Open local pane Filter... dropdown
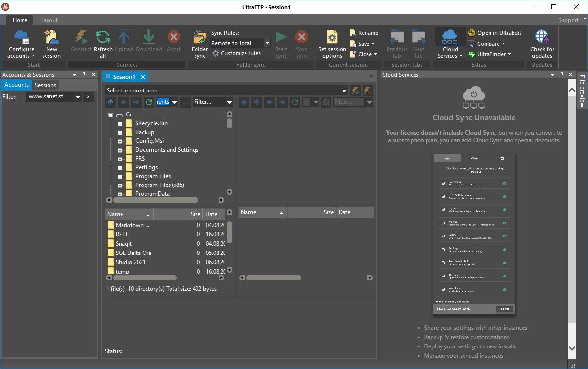This screenshot has width=588, height=369. point(229,102)
